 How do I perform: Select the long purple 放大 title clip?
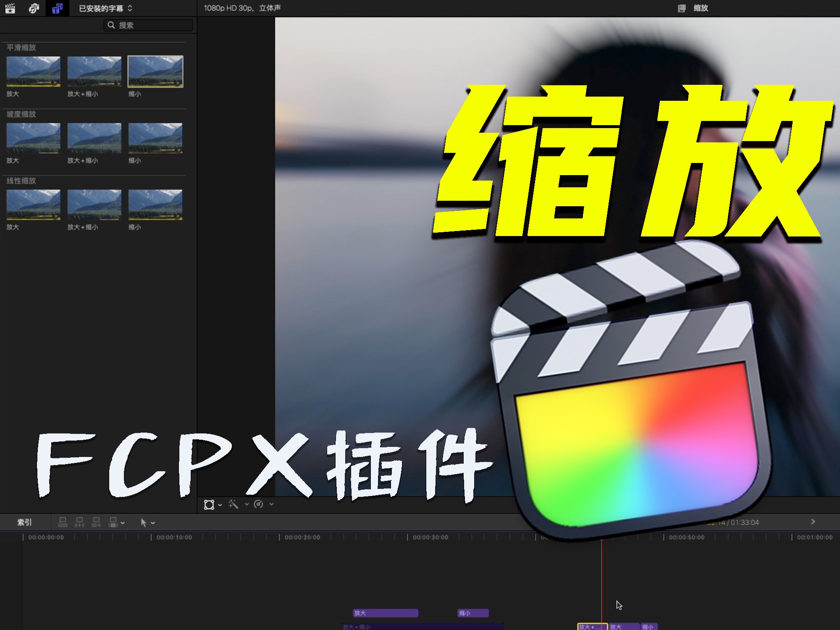[386, 613]
